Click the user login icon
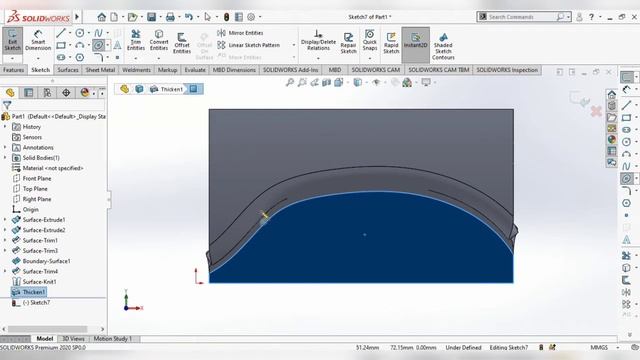Screen dimensions: 640x360 click(x=579, y=17)
